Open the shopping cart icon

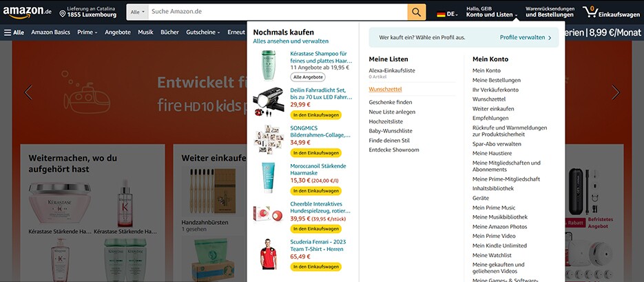[590, 12]
